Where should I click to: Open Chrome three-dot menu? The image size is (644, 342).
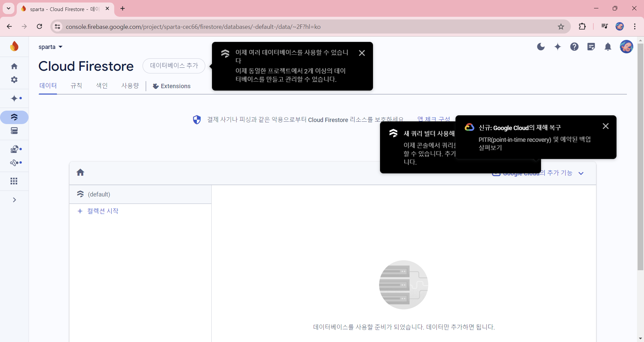coord(635,26)
